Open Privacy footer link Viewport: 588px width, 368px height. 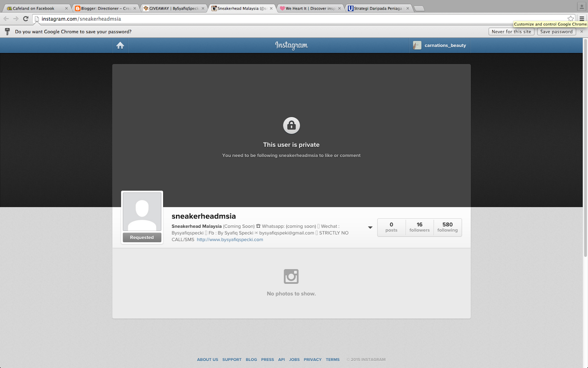coord(313,360)
